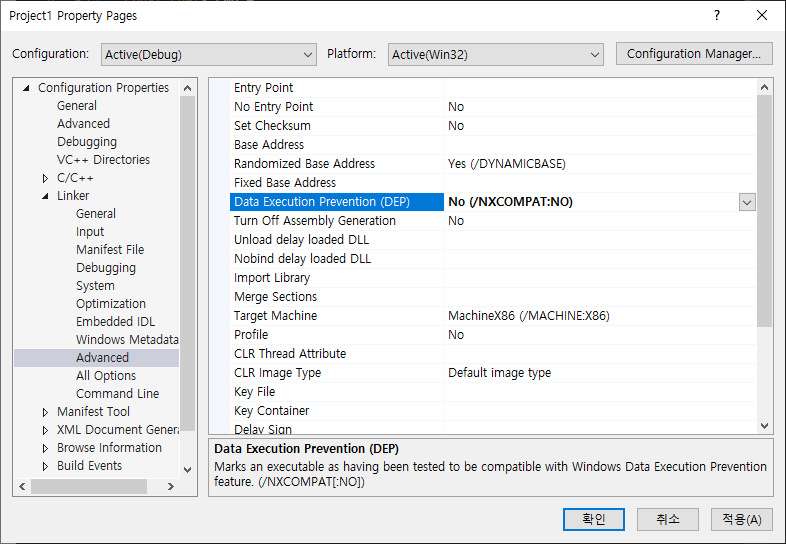786x544 pixels.
Task: Select Windows Metadata under Linker
Action: 127,340
